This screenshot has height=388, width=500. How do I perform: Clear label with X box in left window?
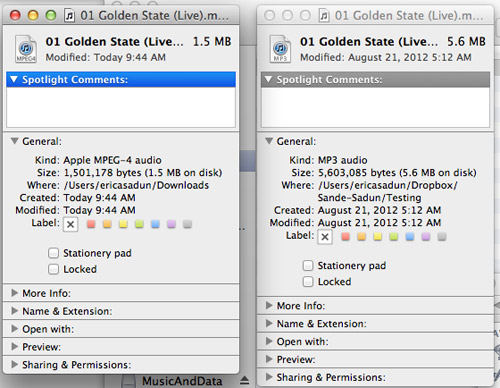coord(70,224)
